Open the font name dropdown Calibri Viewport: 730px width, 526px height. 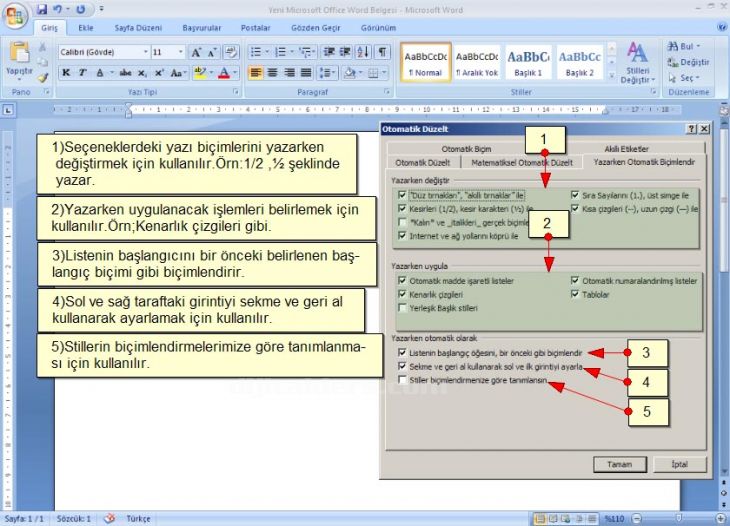click(x=143, y=52)
